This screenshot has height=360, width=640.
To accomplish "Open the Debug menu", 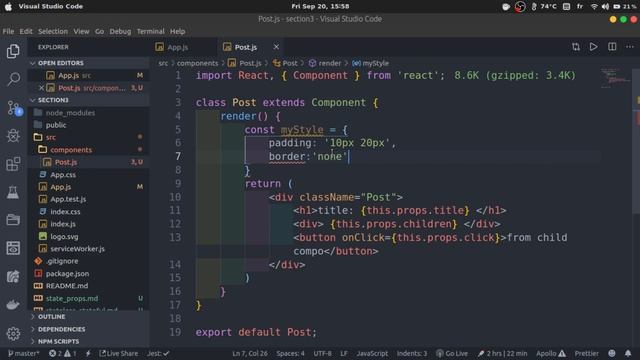I will (120, 31).
